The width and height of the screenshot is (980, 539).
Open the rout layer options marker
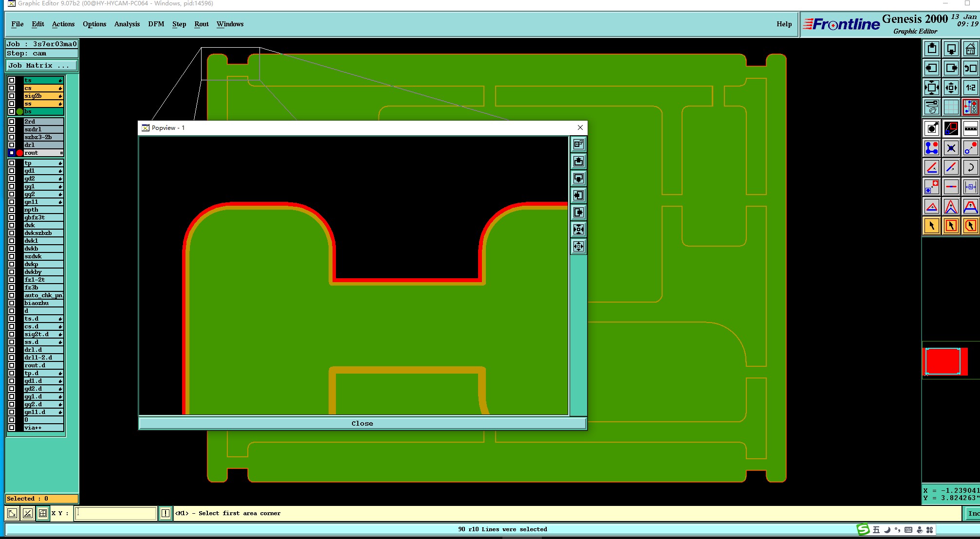click(61, 153)
